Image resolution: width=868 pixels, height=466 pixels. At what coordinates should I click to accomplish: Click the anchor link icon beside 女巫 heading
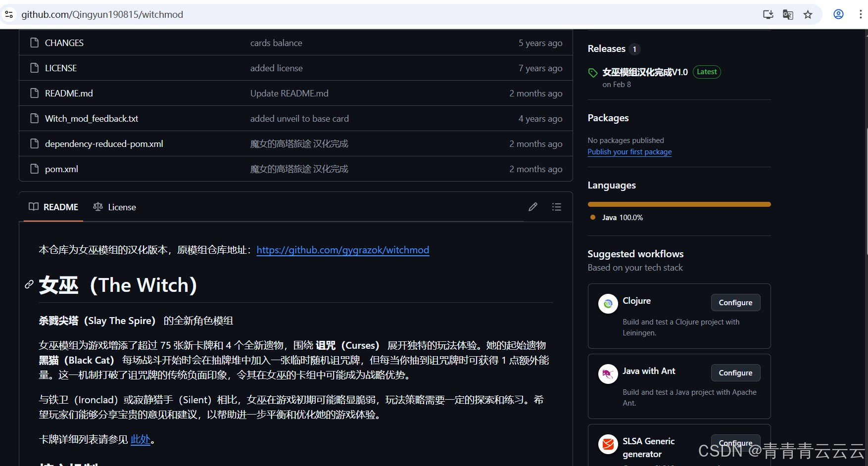coord(29,284)
